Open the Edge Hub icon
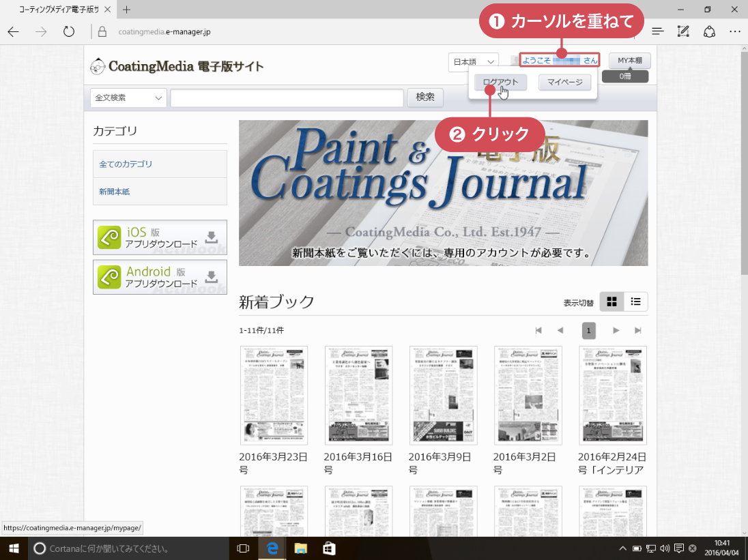The image size is (748, 560). click(657, 31)
